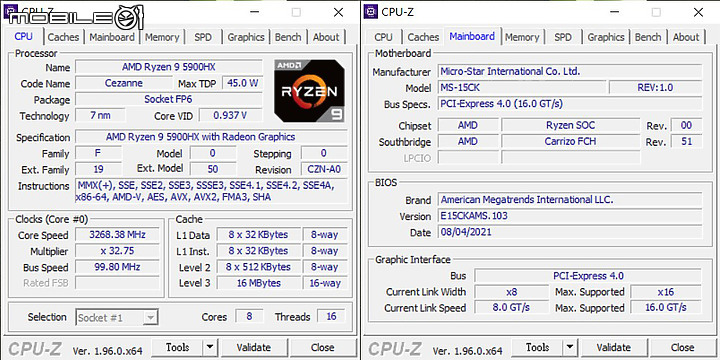This screenshot has height=360, width=720.
Task: Close the right CPU-Z window with X
Action: (698, 12)
